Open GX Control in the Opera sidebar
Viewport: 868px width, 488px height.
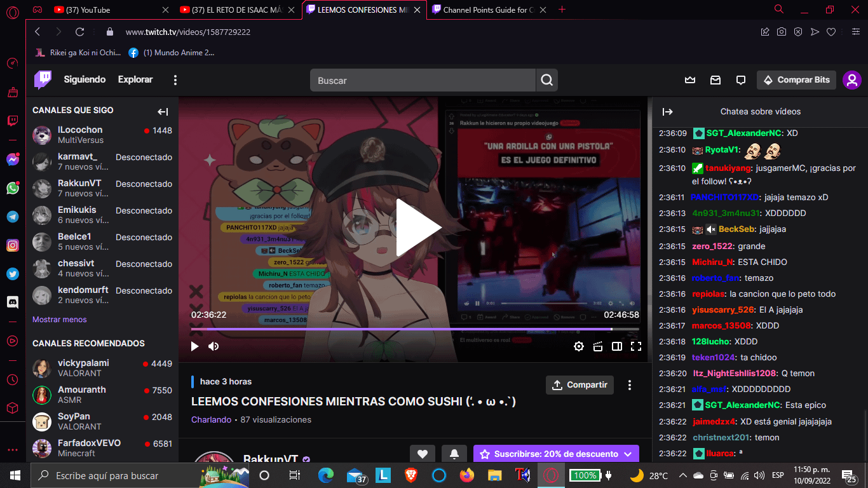[x=12, y=63]
